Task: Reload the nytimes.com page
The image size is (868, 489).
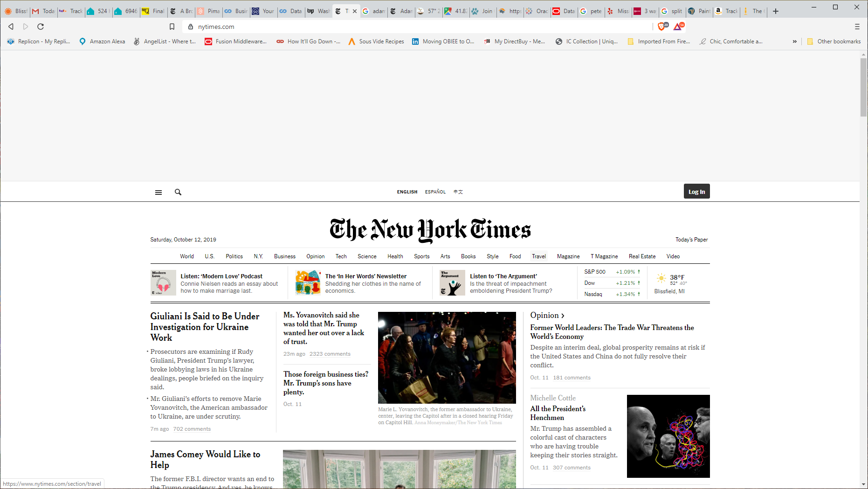Action: [41, 27]
